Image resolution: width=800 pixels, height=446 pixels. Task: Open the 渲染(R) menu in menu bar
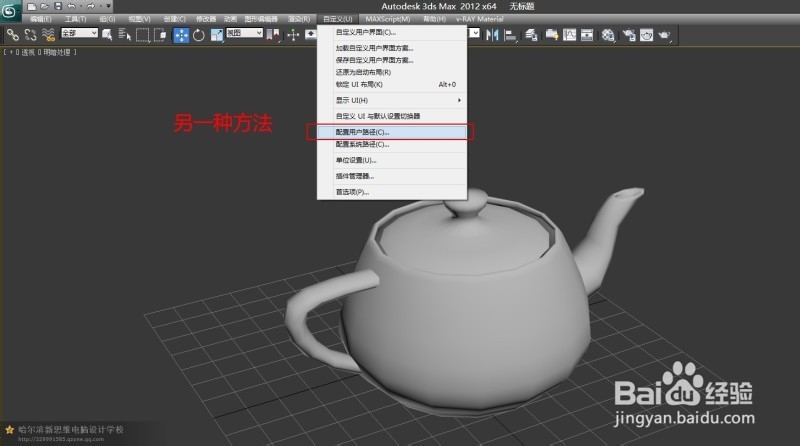point(300,19)
